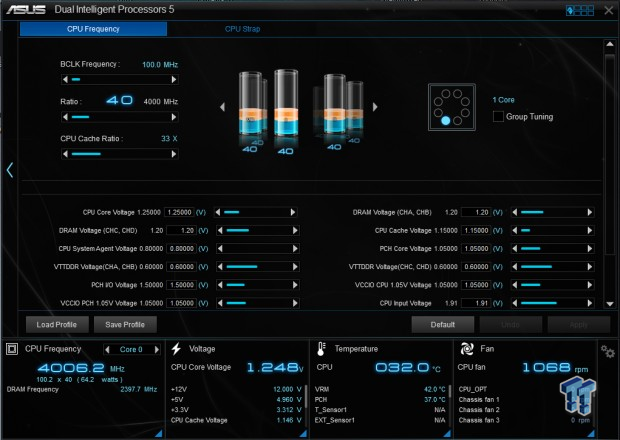This screenshot has width=620, height=440.
Task: Close the Dual Intelligent Processors 5 window
Action: click(x=609, y=10)
